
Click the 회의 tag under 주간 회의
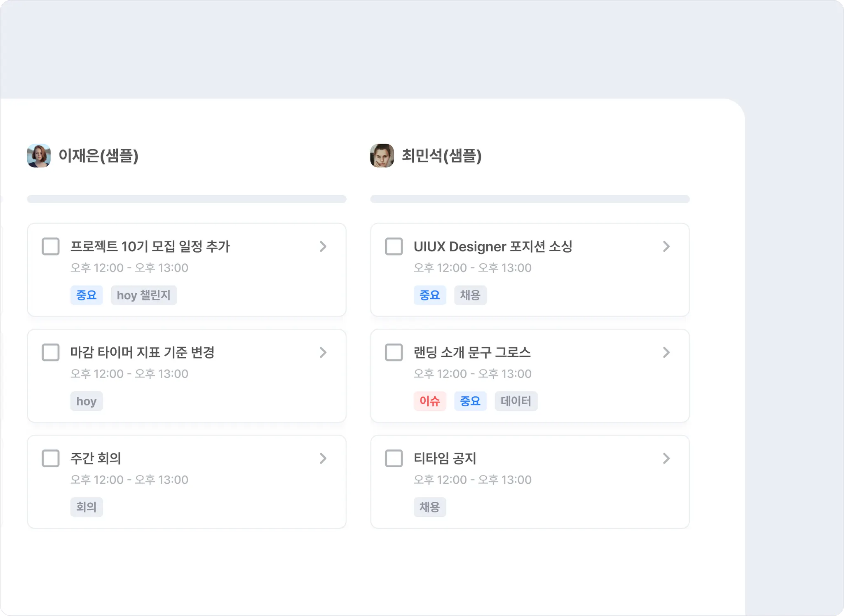[87, 507]
